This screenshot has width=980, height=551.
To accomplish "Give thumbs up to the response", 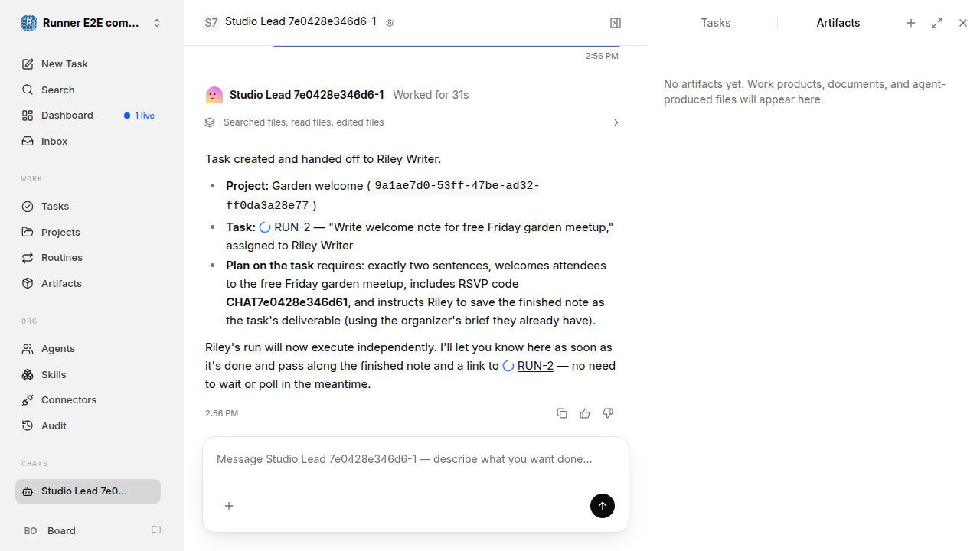I will click(x=585, y=413).
